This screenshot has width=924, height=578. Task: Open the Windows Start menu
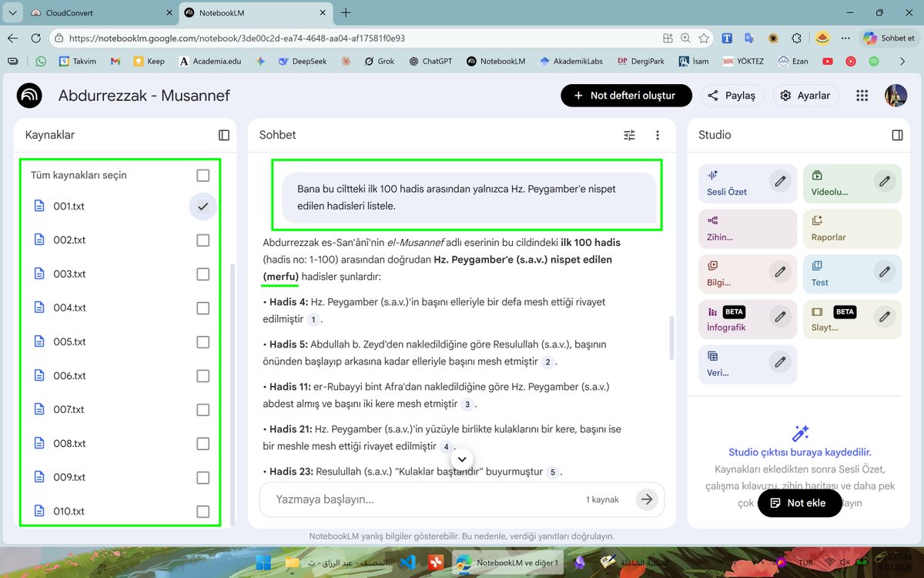click(x=264, y=563)
